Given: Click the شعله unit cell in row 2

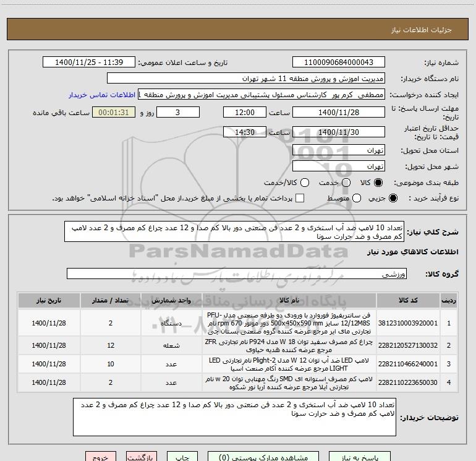Looking at the screenshot, I should pos(171,345).
